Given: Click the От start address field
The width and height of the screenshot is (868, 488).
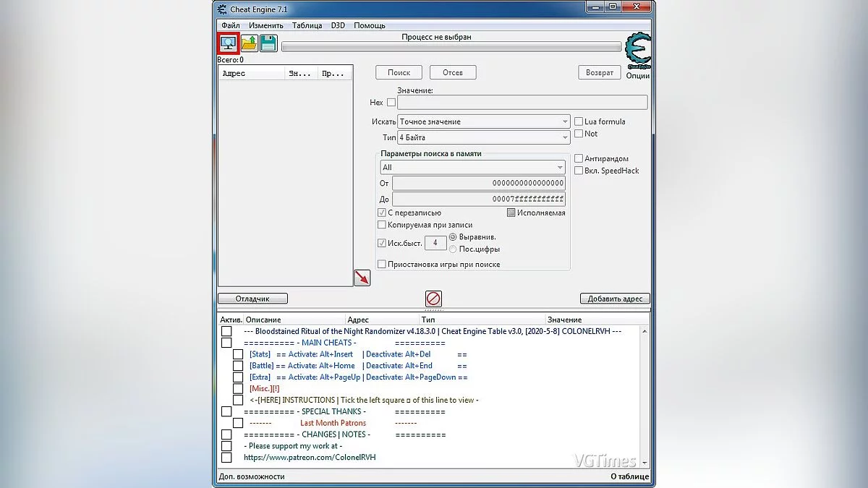Looking at the screenshot, I should 479,183.
